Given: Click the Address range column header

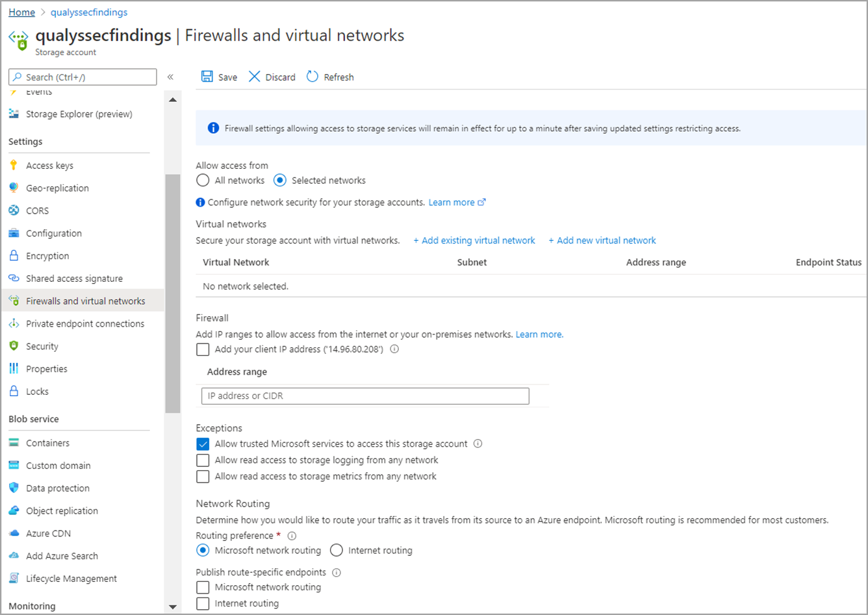Looking at the screenshot, I should tap(656, 262).
